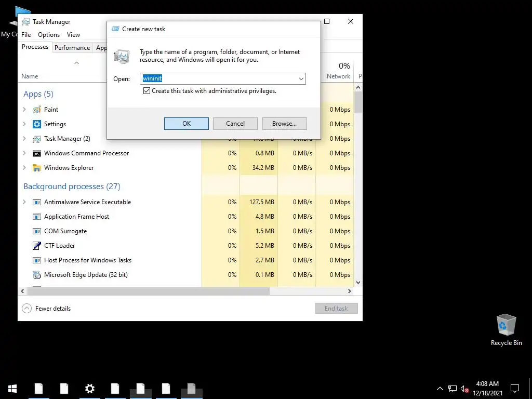Confirm the new task with OK
Screen dimensions: 532x399
click(187, 124)
